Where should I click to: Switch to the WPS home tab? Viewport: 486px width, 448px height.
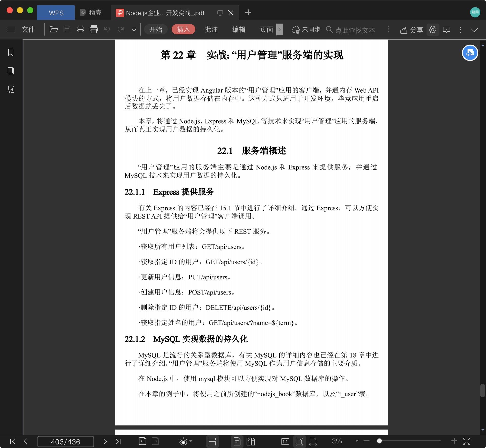pos(56,13)
